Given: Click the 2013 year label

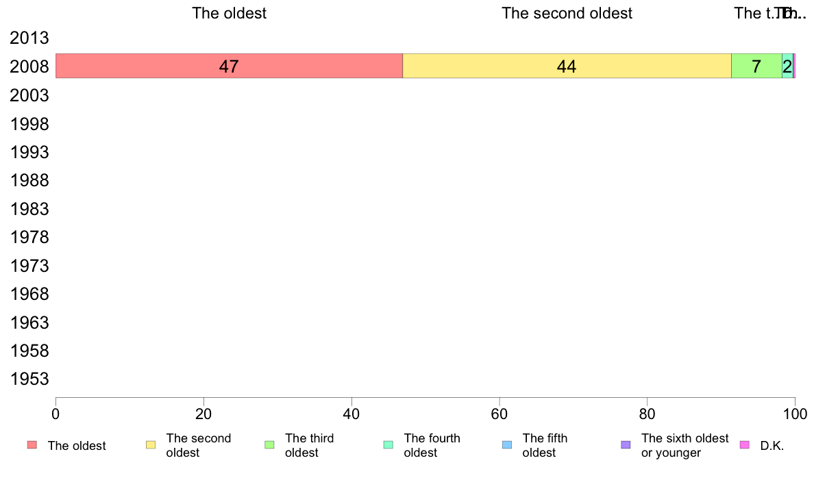Looking at the screenshot, I should 29,38.
